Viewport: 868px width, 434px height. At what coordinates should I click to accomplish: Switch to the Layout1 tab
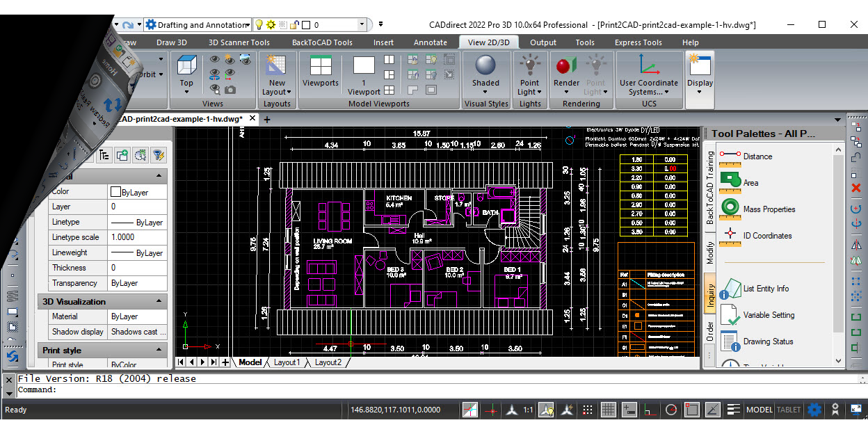coord(287,362)
